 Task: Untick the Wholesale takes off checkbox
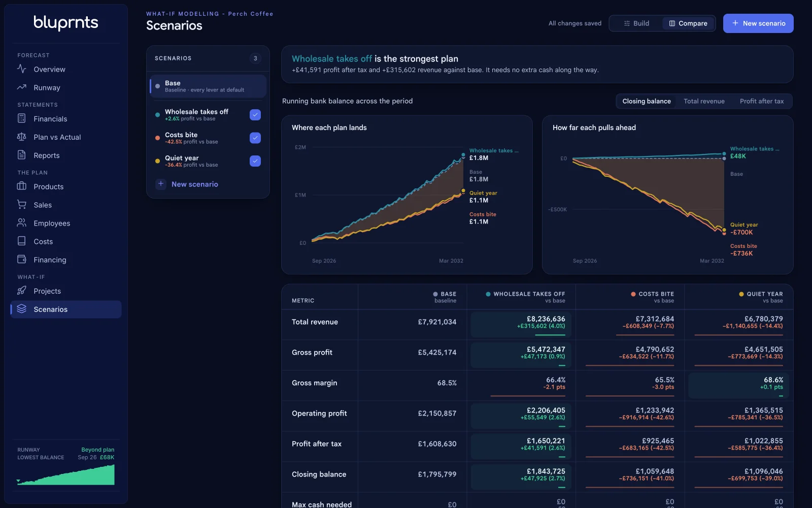coord(255,115)
